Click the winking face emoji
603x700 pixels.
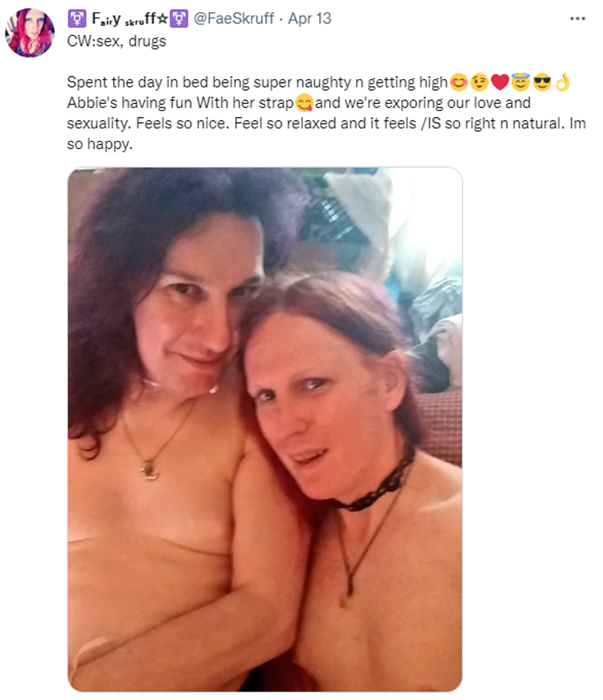(479, 83)
